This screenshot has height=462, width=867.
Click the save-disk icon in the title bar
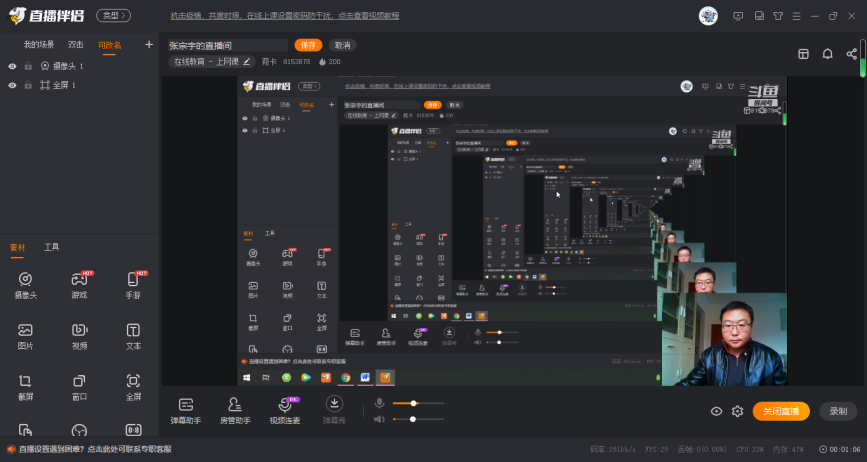(x=759, y=16)
